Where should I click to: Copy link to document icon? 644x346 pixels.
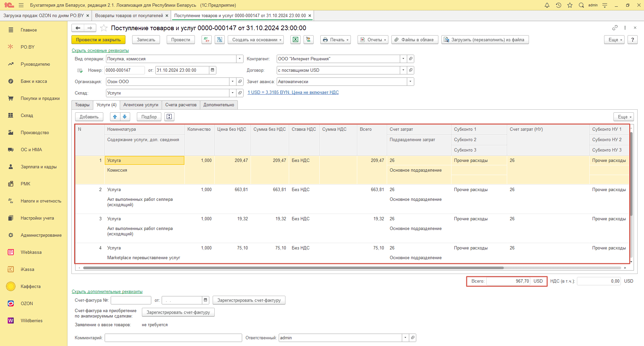point(615,27)
